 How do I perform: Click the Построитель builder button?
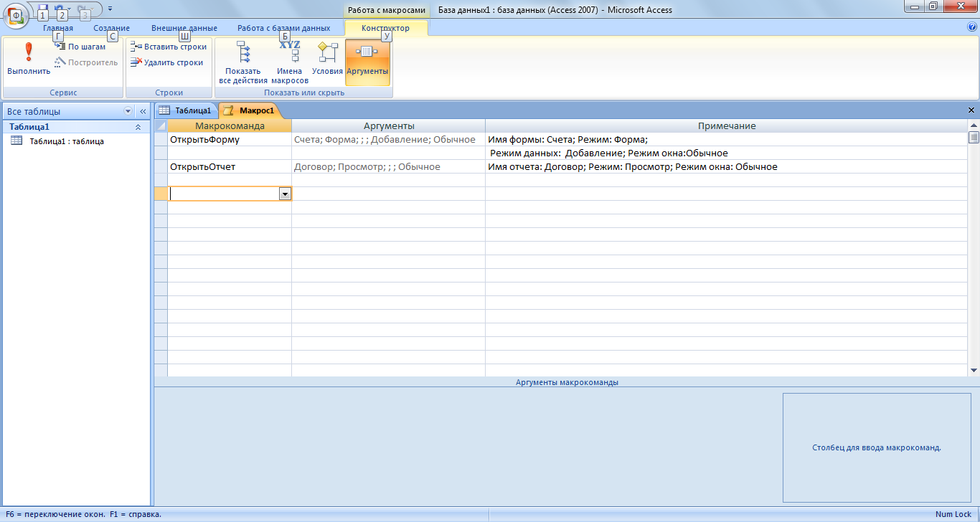[x=86, y=62]
